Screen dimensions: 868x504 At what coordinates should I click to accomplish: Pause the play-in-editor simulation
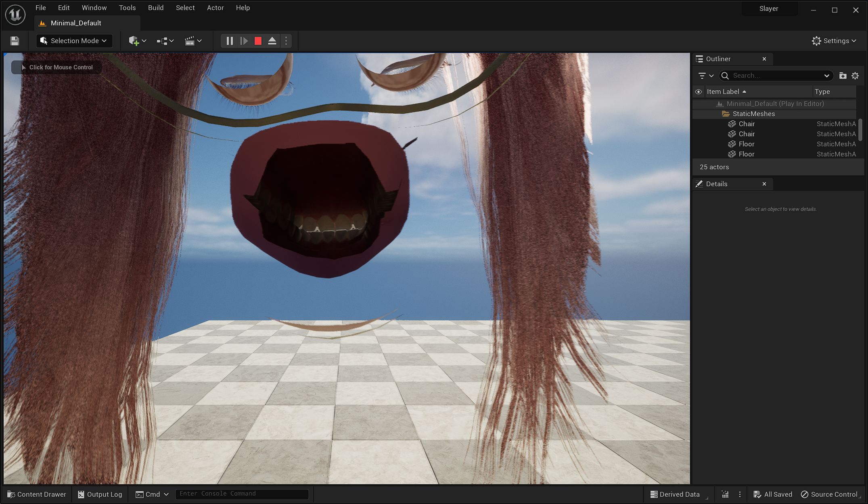(x=230, y=41)
